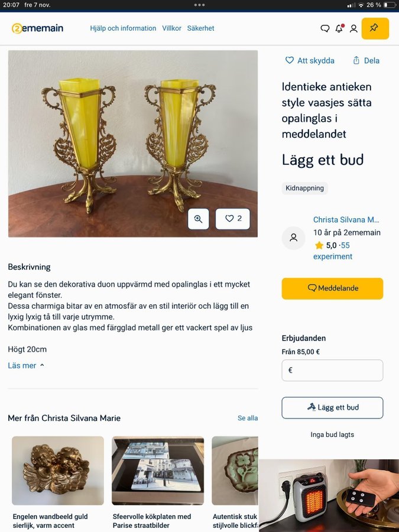This screenshot has height=532, width=399.
Task: Focus the euro bid amount field
Action: [332, 370]
